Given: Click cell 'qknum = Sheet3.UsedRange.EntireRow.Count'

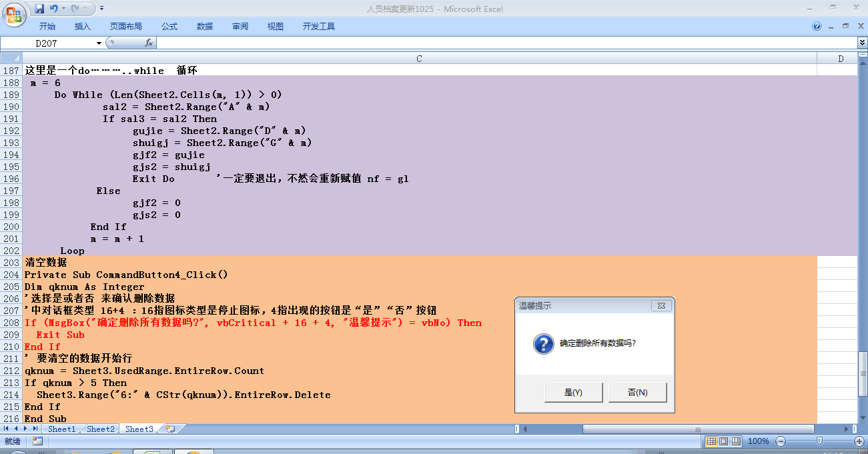Looking at the screenshot, I should click(420, 371).
